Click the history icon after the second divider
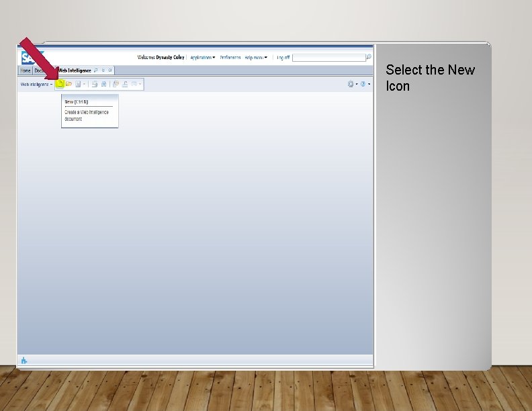The width and height of the screenshot is (532, 411). point(116,84)
